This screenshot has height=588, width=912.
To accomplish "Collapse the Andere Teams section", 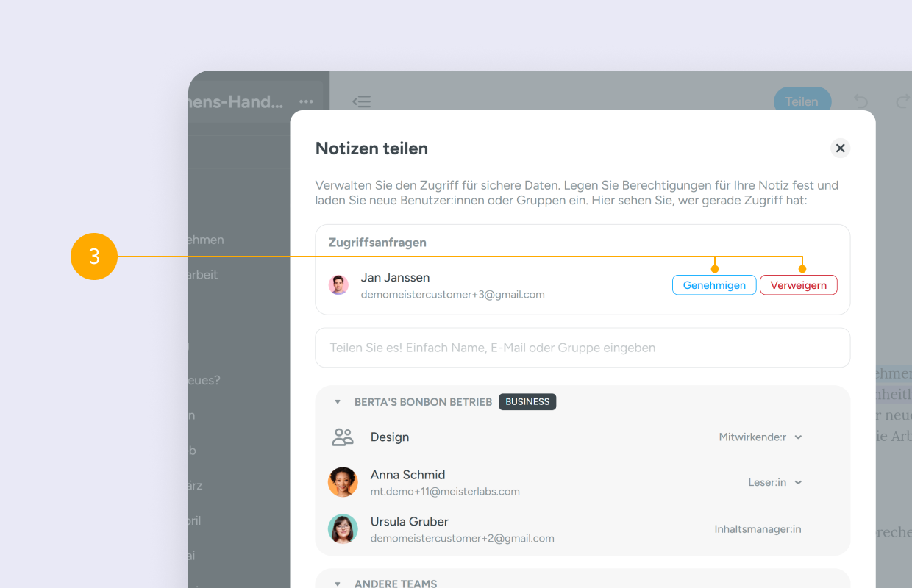I will pos(338,584).
